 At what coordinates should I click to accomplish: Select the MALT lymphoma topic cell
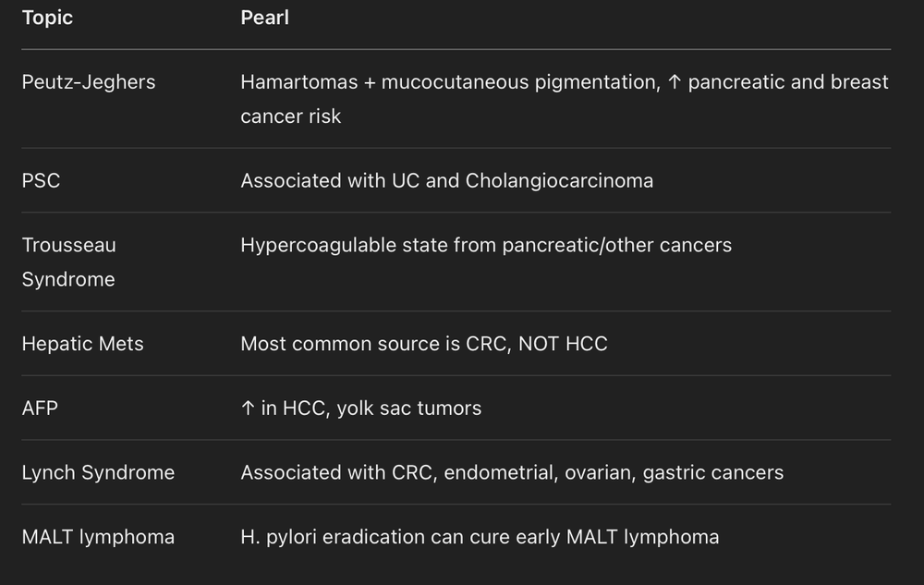tap(98, 537)
